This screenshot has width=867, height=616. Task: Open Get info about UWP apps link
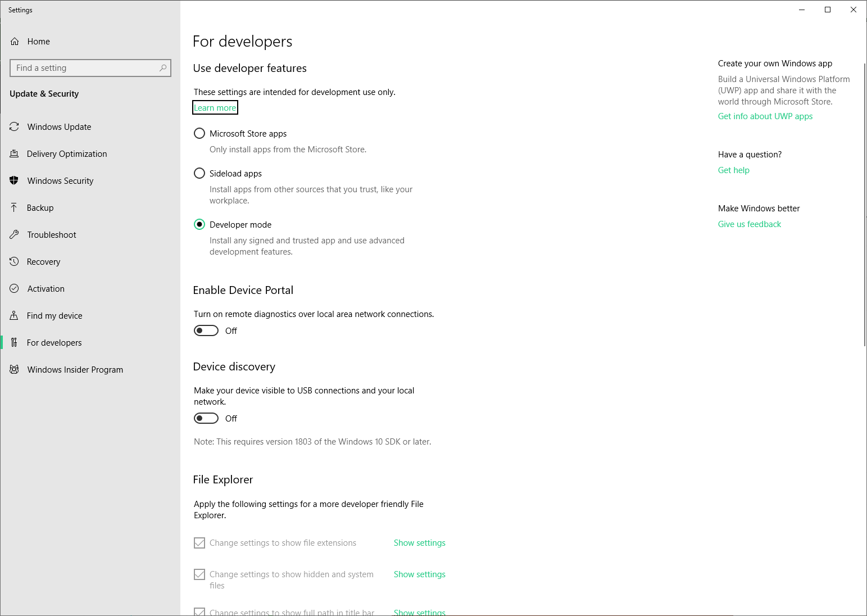[765, 116]
